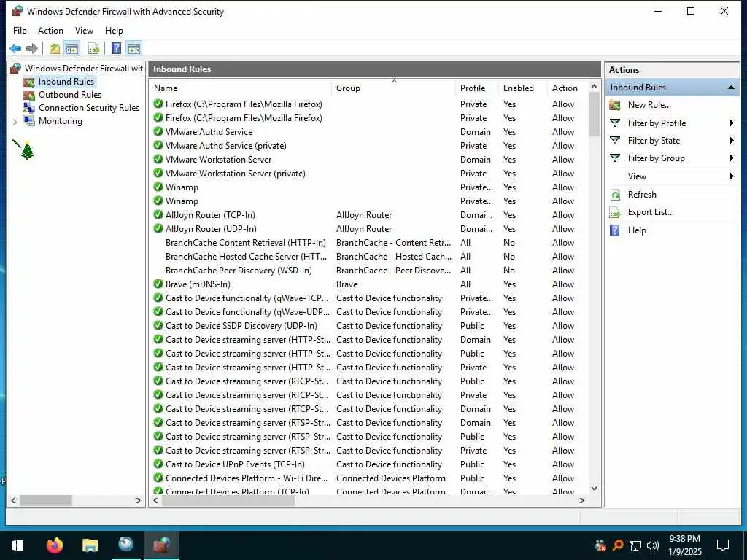747x560 pixels.
Task: Click the rules list scroll-down arrow
Action: [x=594, y=489]
